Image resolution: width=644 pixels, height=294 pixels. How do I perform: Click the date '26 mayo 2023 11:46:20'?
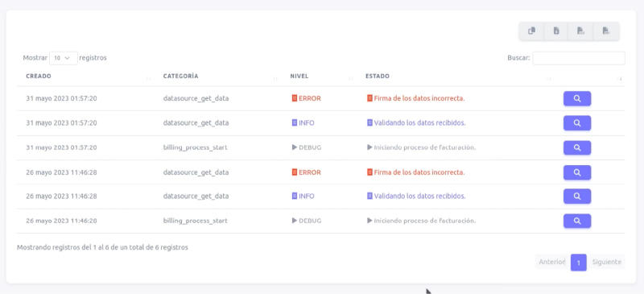coord(61,221)
